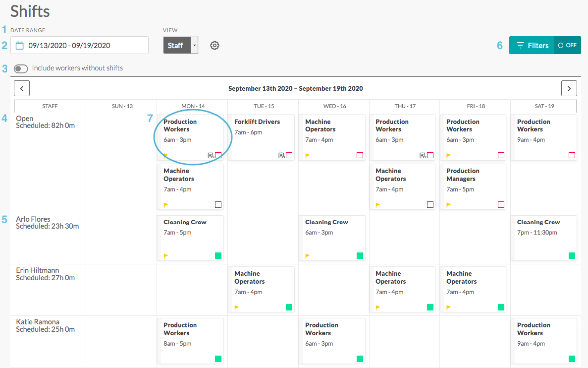Click the filter funnel icon on Filters button

[x=520, y=45]
